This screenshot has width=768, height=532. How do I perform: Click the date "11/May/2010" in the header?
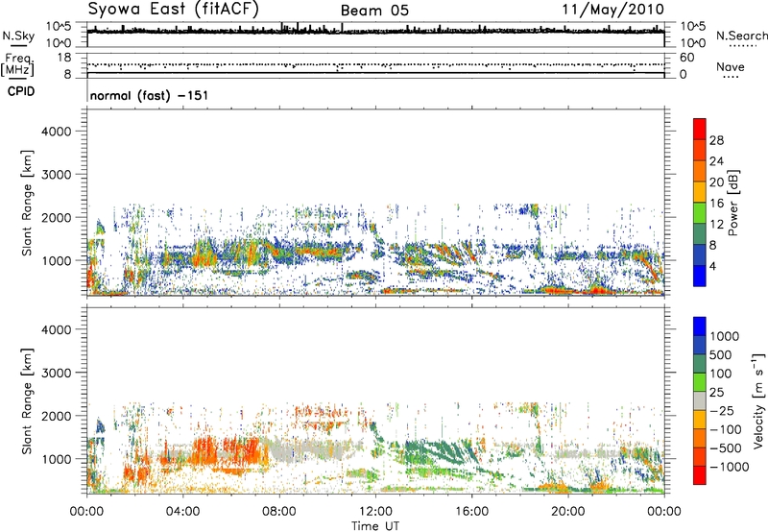point(613,10)
